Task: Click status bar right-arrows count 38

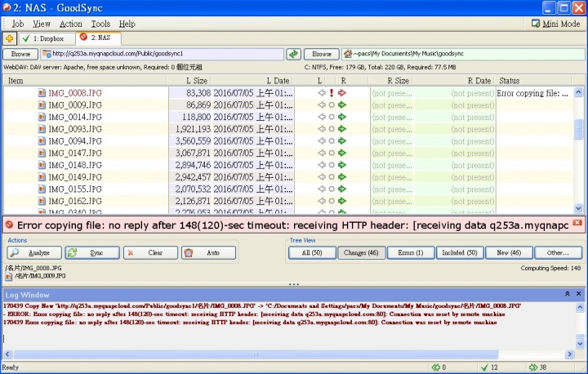Action: [x=537, y=367]
